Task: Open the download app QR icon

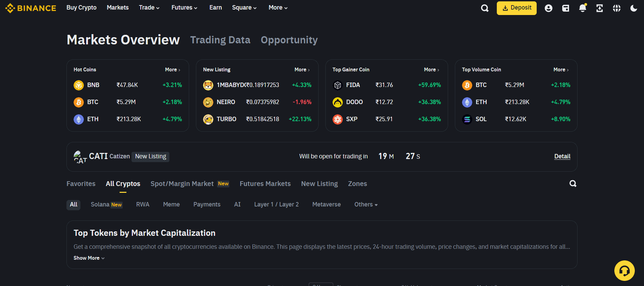Action: pyautogui.click(x=600, y=8)
